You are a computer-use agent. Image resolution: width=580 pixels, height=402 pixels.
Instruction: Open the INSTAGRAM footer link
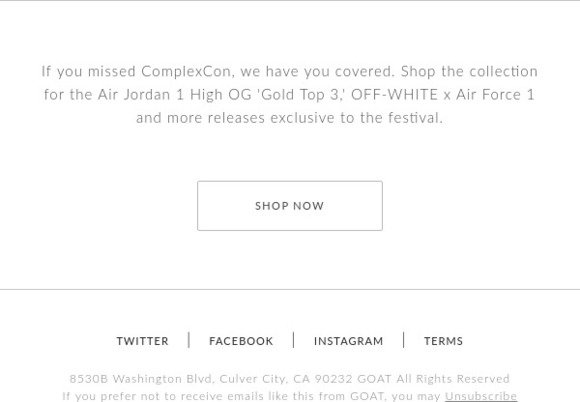pos(348,341)
